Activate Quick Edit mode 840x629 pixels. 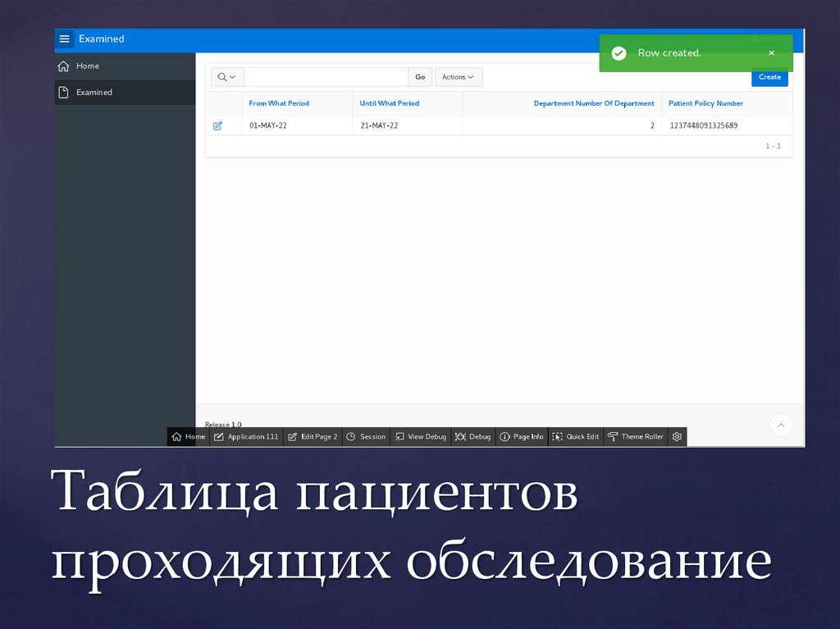point(575,436)
